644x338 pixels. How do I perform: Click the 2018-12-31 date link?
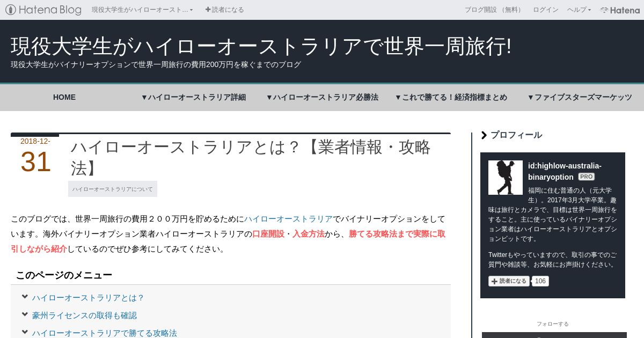[x=35, y=156]
